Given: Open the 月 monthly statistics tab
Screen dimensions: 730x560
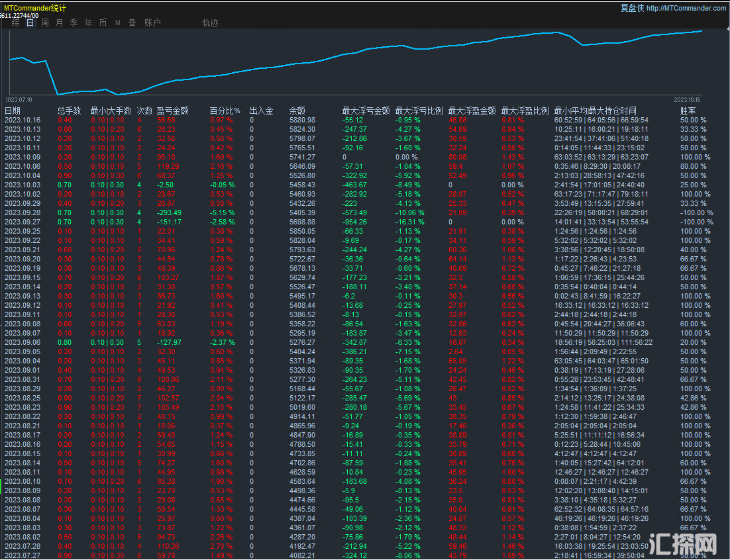Looking at the screenshot, I should (x=59, y=23).
